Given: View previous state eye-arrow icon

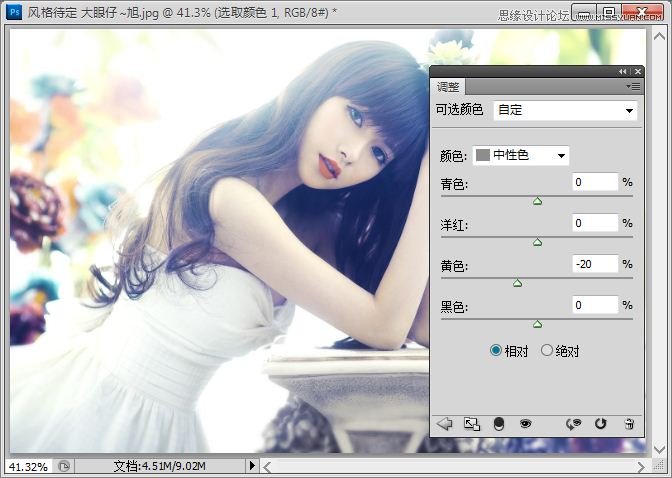Looking at the screenshot, I should [573, 424].
